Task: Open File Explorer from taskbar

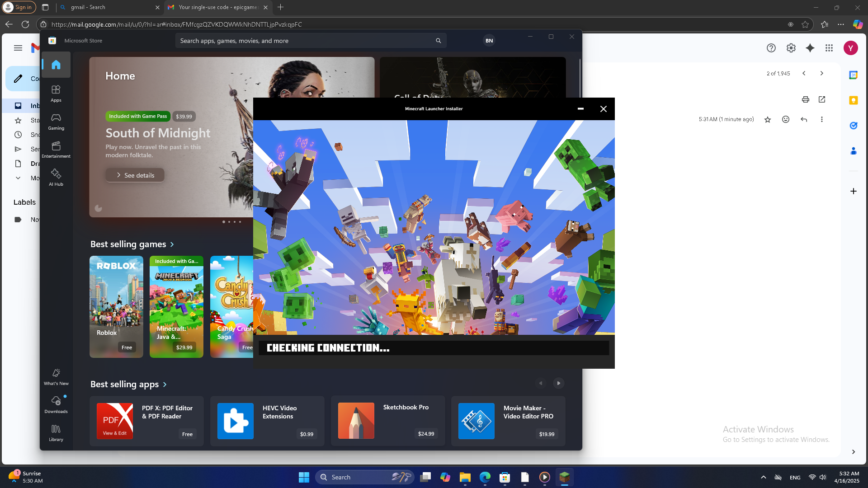Action: [465, 477]
